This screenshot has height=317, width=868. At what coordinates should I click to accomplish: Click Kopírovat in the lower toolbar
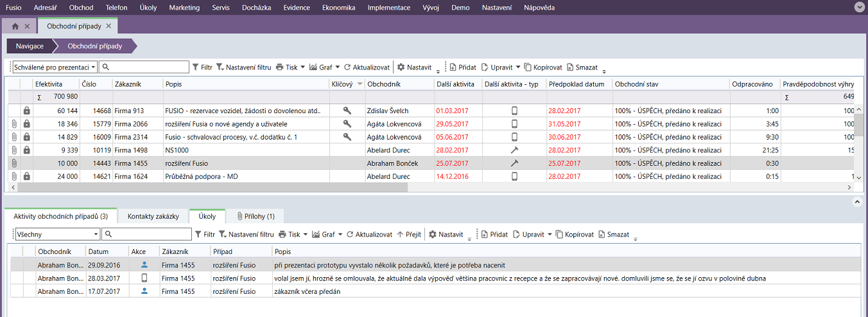pos(575,235)
